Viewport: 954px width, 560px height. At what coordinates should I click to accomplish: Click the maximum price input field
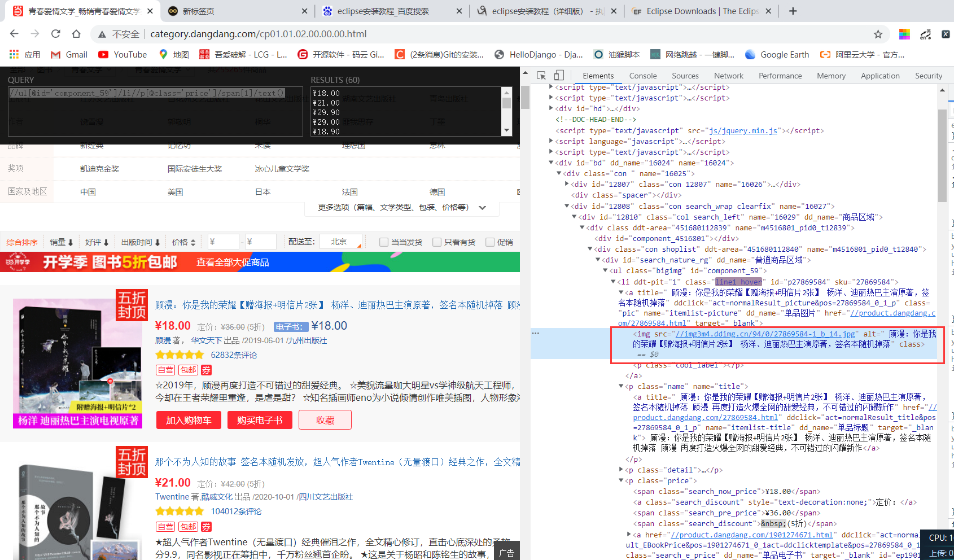pos(260,242)
